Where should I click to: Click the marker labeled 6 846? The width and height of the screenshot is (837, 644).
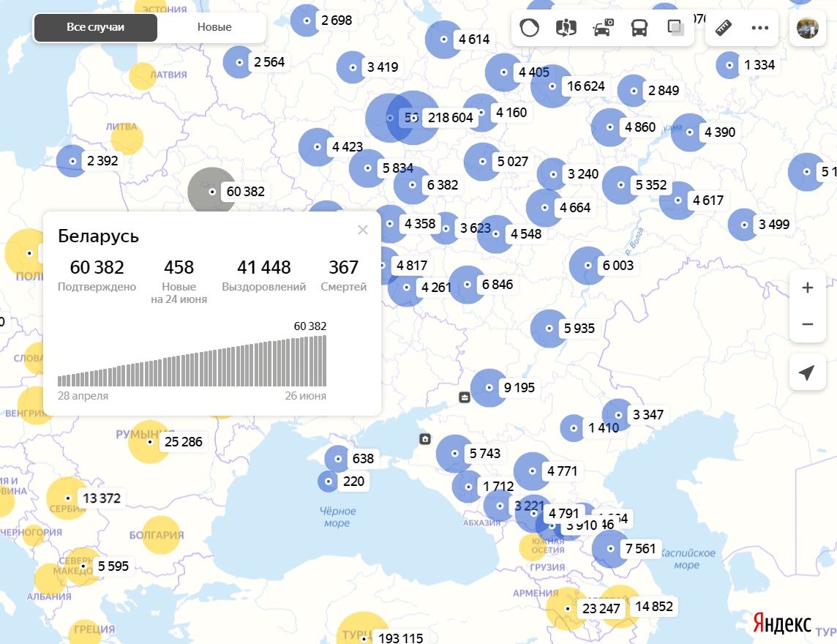pos(467,285)
